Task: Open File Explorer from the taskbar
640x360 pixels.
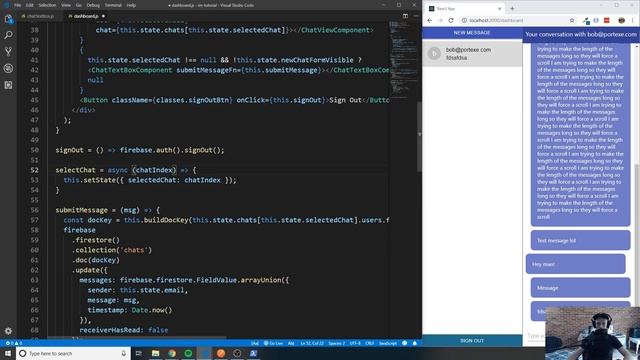Action: coord(156,353)
